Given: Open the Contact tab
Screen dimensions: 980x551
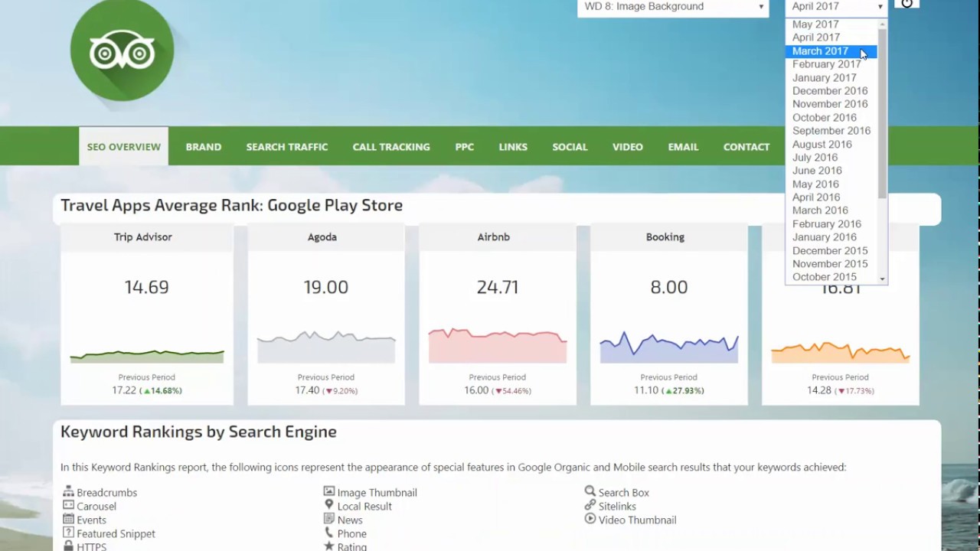Looking at the screenshot, I should (746, 147).
